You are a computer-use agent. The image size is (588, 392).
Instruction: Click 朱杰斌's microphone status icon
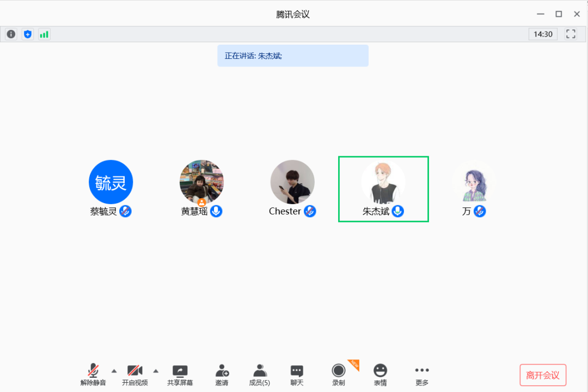pyautogui.click(x=398, y=211)
